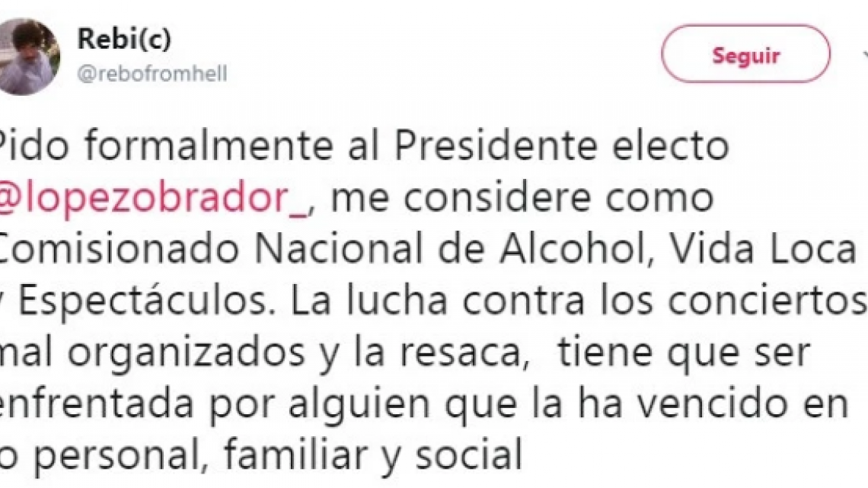Click the Seguir button to follow Rebi(c)
Screen dimensions: 868x488
point(744,54)
